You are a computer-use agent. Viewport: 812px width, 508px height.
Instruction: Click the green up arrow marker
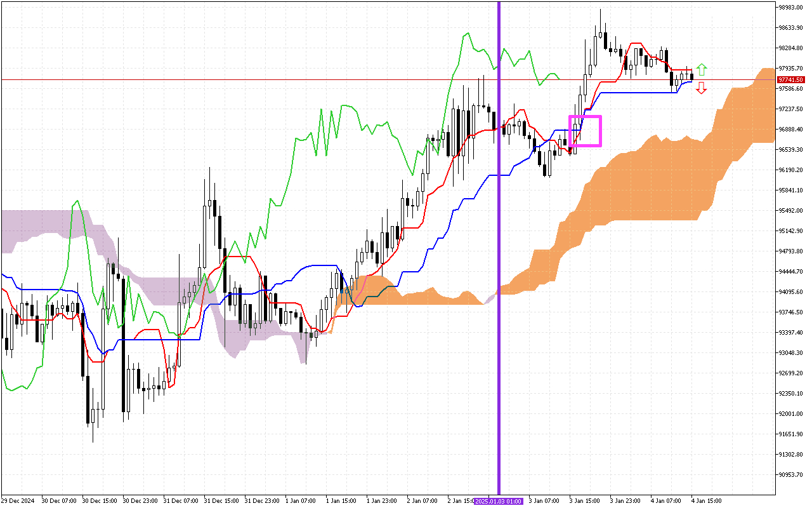coord(701,69)
